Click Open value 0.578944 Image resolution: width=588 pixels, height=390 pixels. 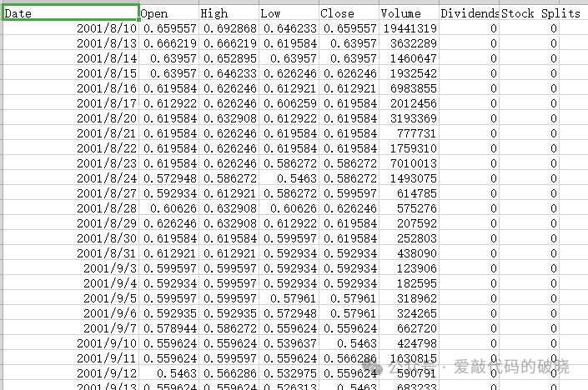[x=169, y=327]
